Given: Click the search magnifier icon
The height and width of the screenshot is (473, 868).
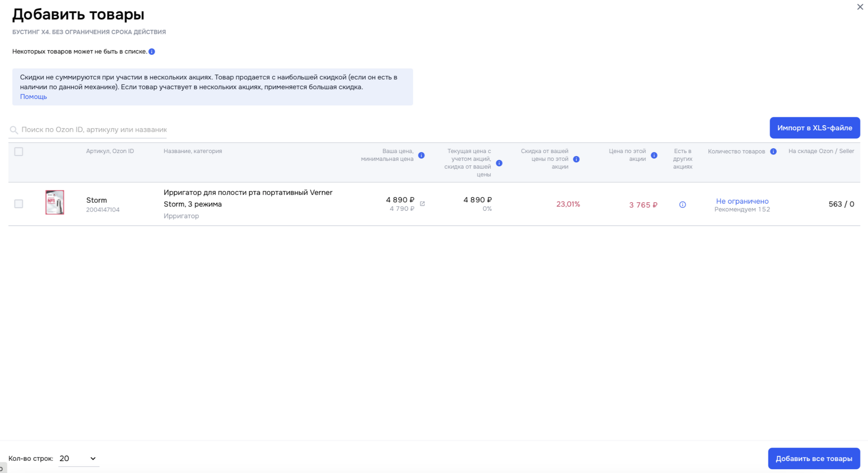Looking at the screenshot, I should [14, 130].
